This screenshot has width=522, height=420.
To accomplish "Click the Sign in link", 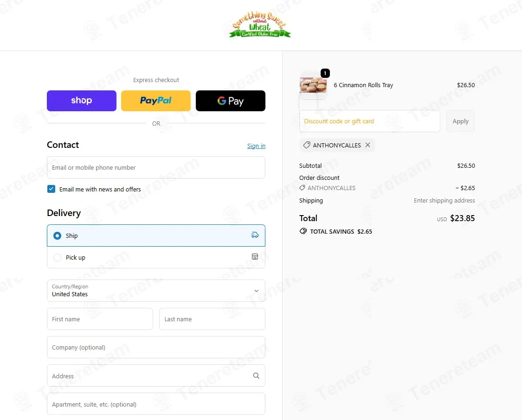I will point(256,146).
